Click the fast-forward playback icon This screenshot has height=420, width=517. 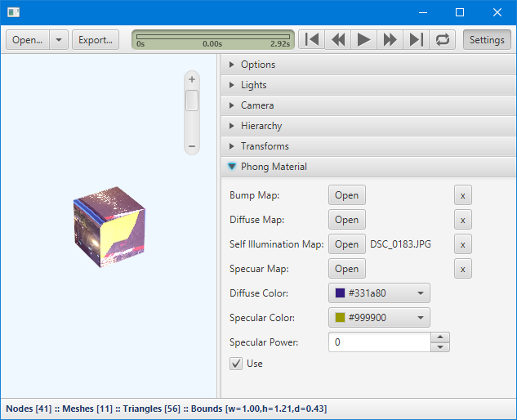[390, 40]
